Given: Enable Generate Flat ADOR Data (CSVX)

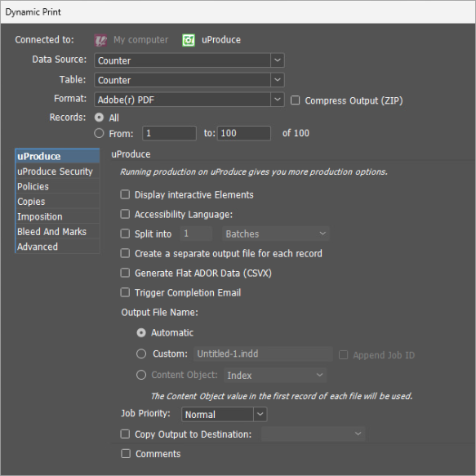Looking at the screenshot, I should [x=125, y=273].
